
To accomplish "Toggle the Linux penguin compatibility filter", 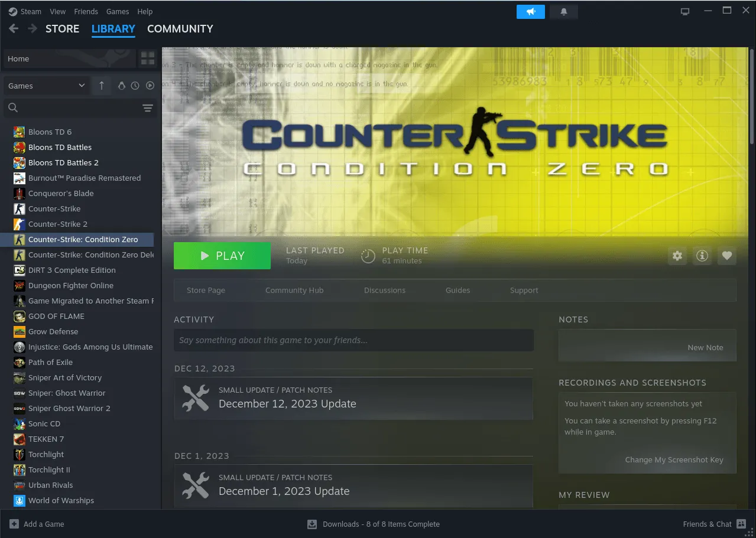I will tap(121, 86).
